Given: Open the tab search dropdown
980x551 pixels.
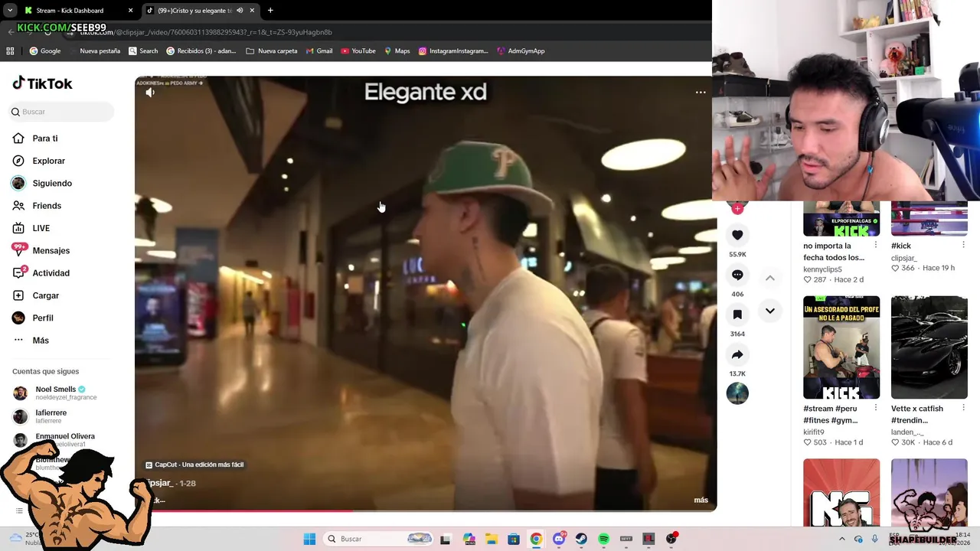Looking at the screenshot, I should [x=10, y=11].
